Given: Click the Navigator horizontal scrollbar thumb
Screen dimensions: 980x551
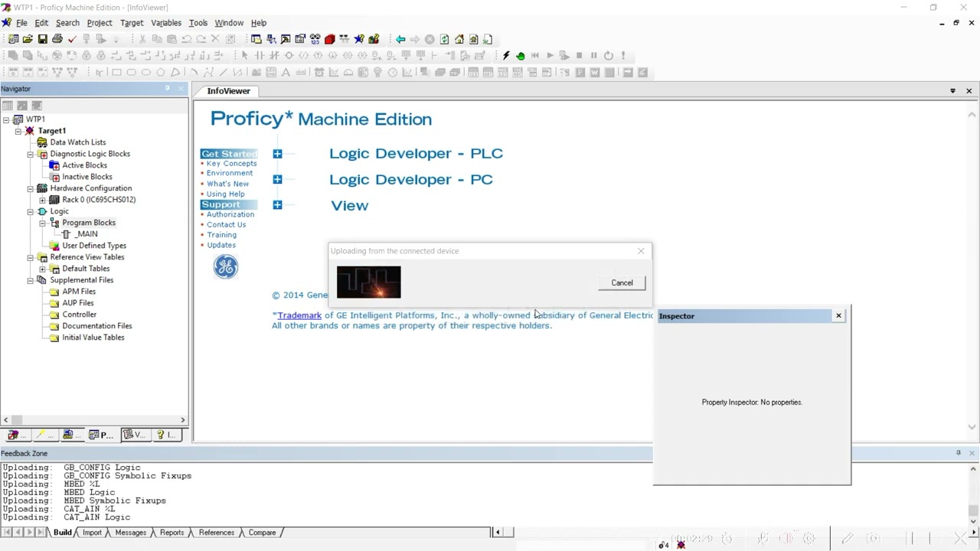Looking at the screenshot, I should coord(16,420).
